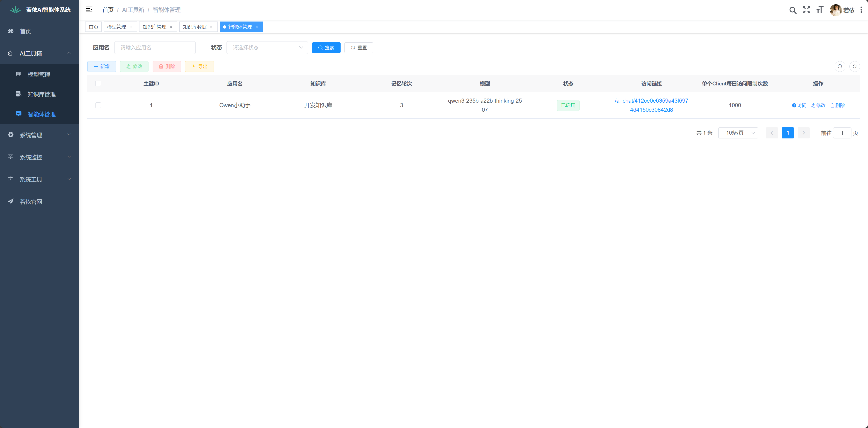Toggle the select-all header checkbox
This screenshot has height=428, width=868.
click(x=98, y=84)
